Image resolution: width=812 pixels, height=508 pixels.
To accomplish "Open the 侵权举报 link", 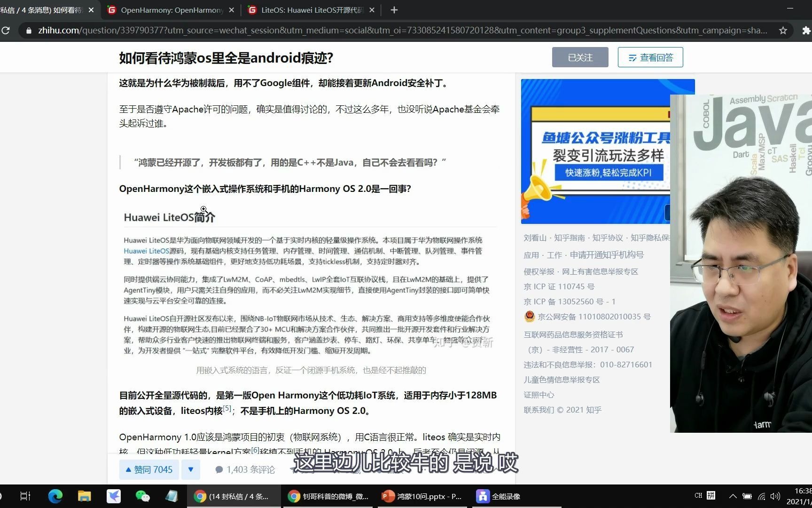I will (x=539, y=271).
